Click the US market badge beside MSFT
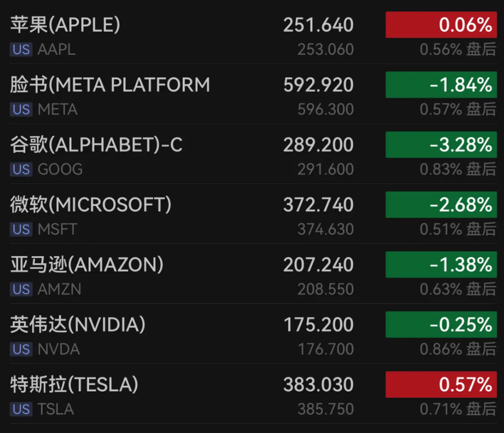The height and width of the screenshot is (433, 504). point(21,230)
